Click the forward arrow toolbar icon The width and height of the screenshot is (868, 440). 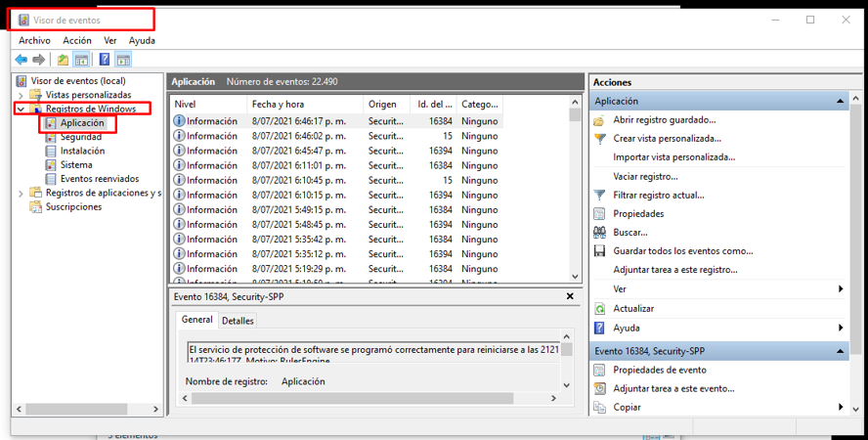point(38,61)
